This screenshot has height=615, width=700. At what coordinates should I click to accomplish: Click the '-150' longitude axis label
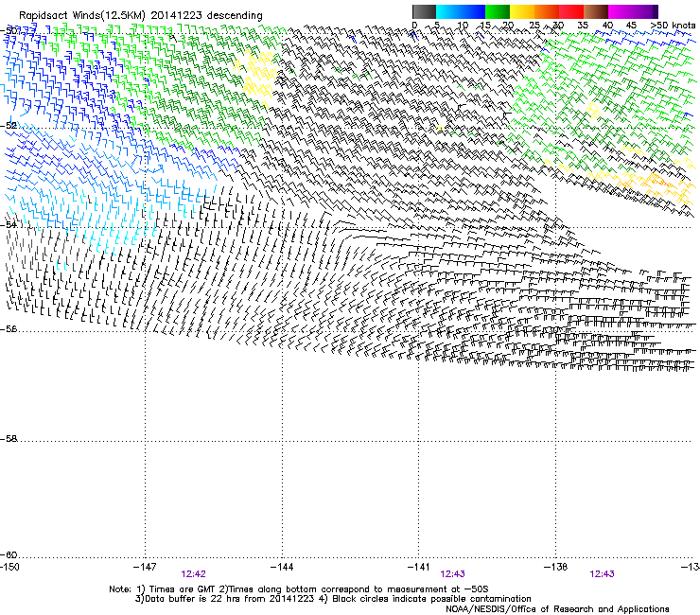pos(9,567)
